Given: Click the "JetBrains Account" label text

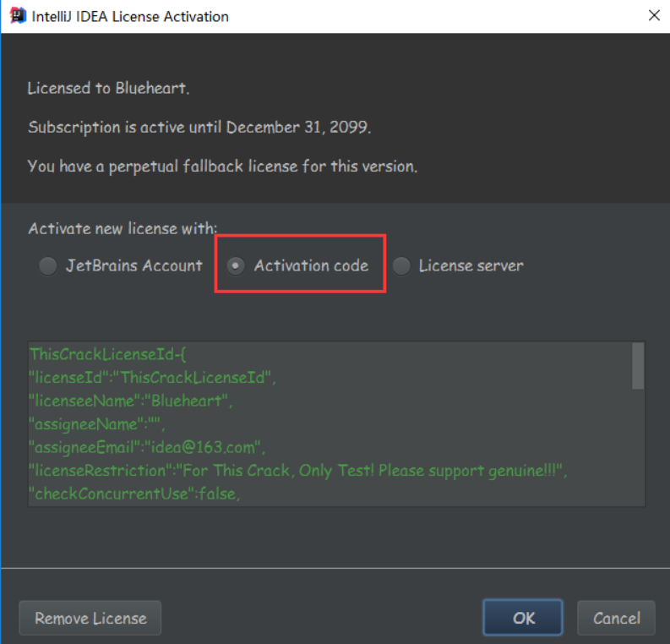Looking at the screenshot, I should point(134,265).
